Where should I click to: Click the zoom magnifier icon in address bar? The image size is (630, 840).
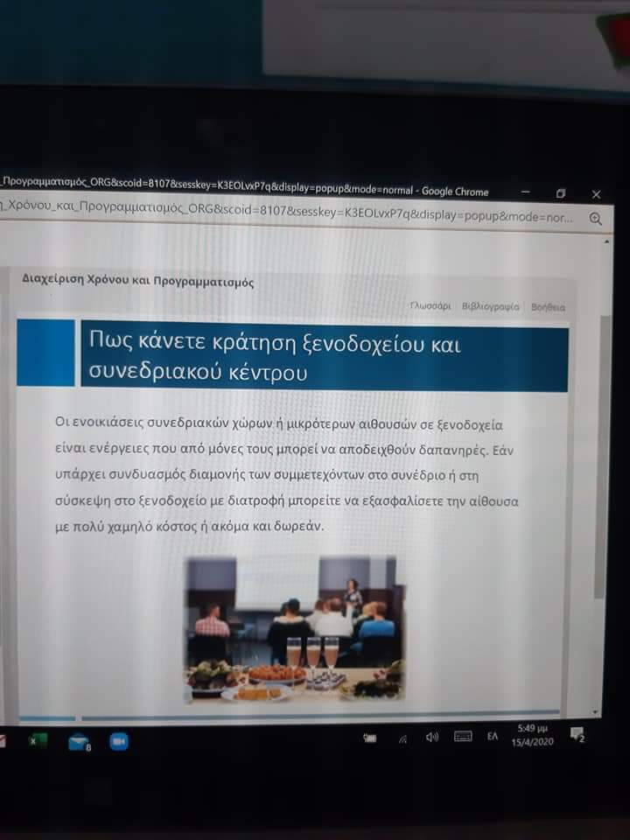tap(596, 219)
